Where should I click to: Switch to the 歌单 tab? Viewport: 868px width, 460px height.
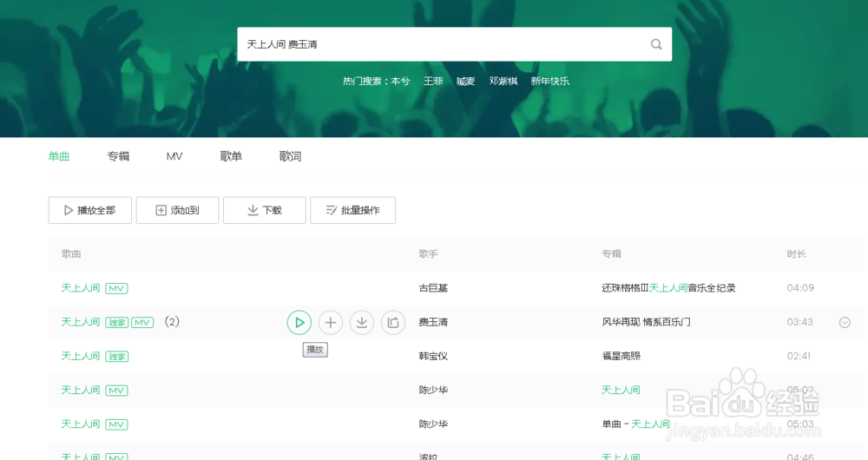[231, 156]
